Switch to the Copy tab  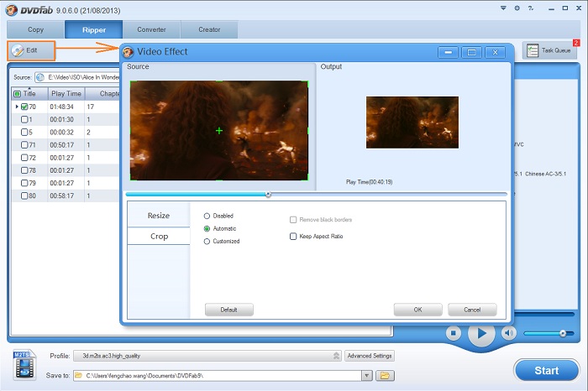(x=35, y=29)
